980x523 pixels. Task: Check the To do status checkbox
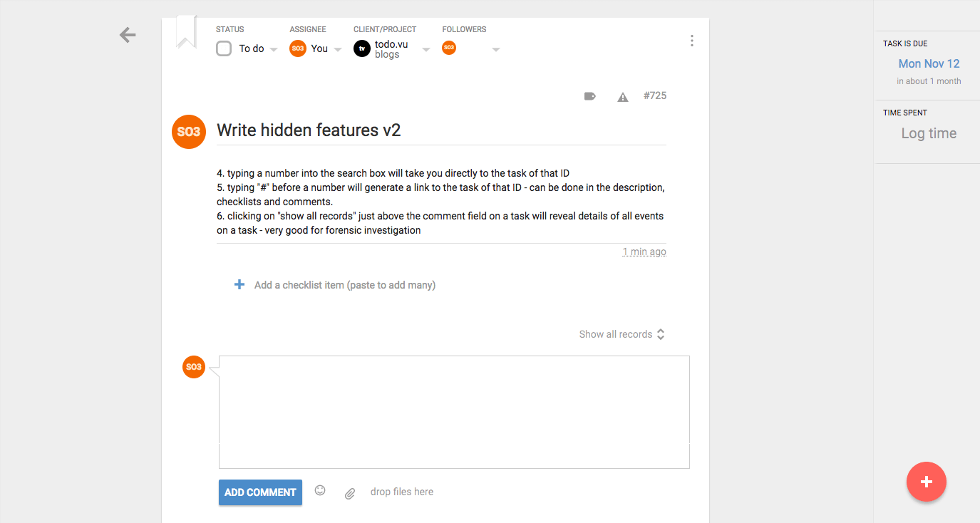(224, 48)
